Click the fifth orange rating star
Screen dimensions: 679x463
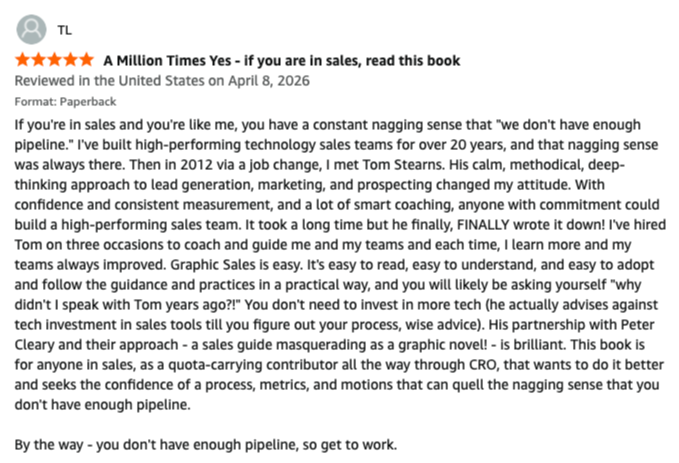[x=87, y=60]
